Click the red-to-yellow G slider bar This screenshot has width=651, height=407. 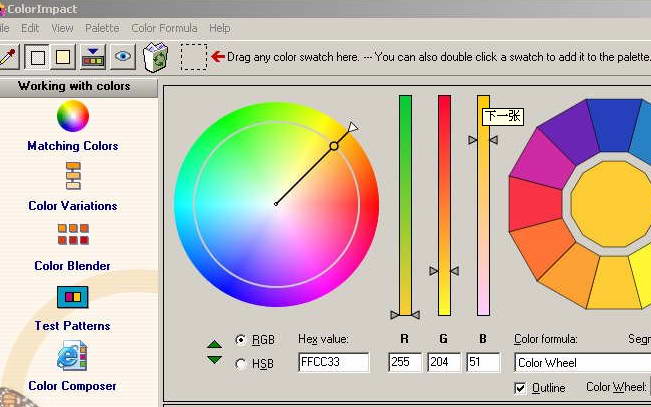point(444,205)
